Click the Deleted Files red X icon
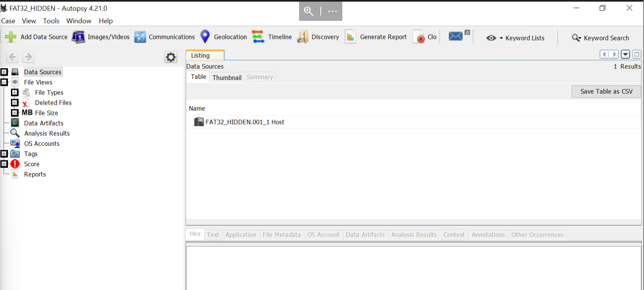Image resolution: width=644 pixels, height=290 pixels. (x=25, y=103)
